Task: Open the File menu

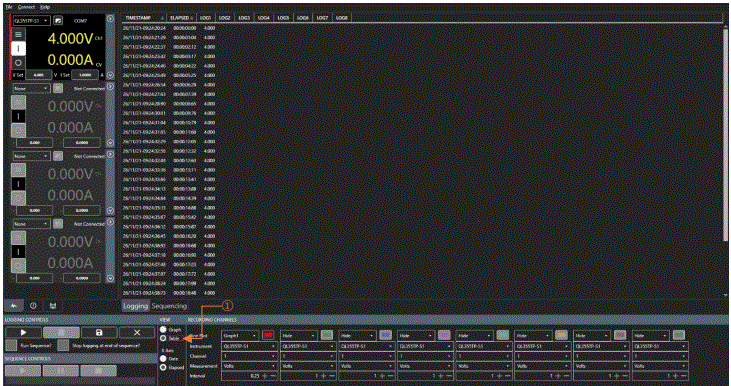Action: [x=8, y=7]
